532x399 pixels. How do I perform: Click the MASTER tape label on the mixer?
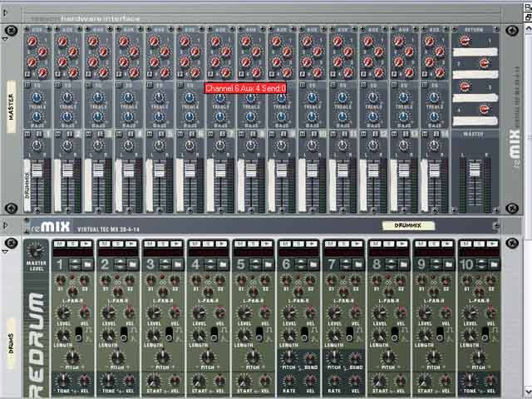[11, 106]
